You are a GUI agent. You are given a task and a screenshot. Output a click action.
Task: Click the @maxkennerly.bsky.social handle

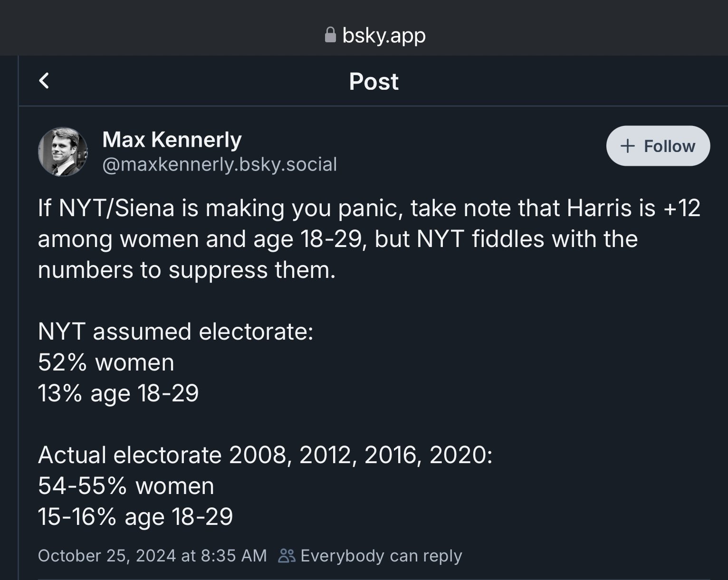tap(220, 164)
